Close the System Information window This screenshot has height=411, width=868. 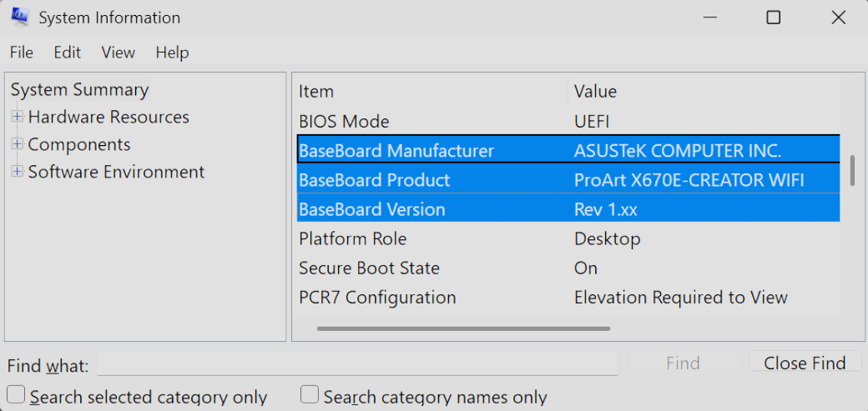838,18
